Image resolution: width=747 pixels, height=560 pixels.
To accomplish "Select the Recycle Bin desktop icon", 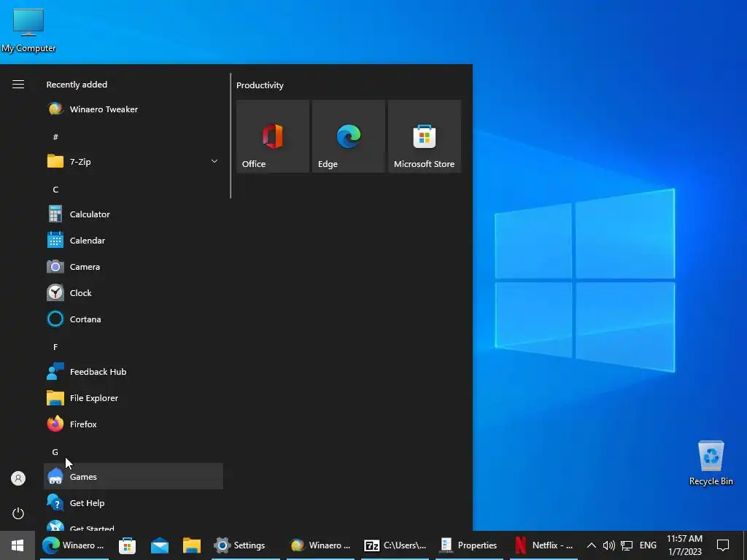I will coord(711,462).
